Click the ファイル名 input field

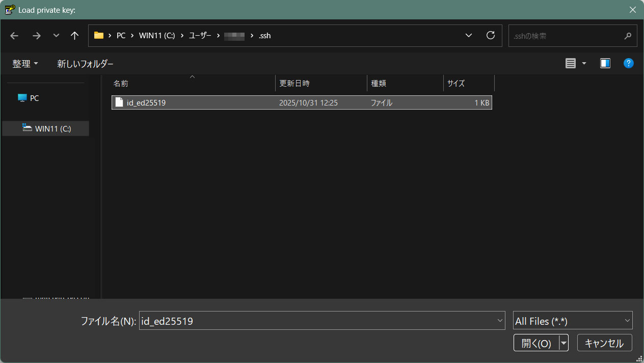point(316,321)
